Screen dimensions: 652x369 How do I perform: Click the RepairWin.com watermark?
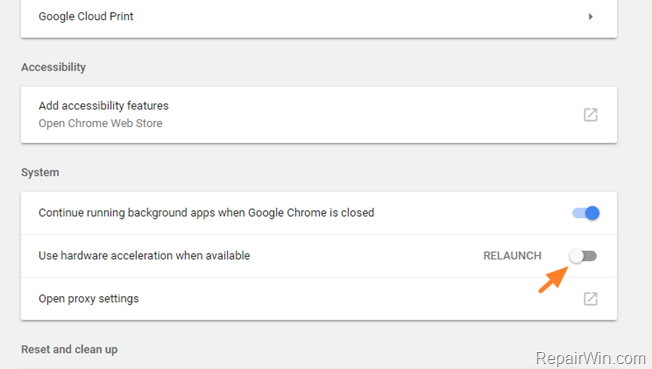590,358
